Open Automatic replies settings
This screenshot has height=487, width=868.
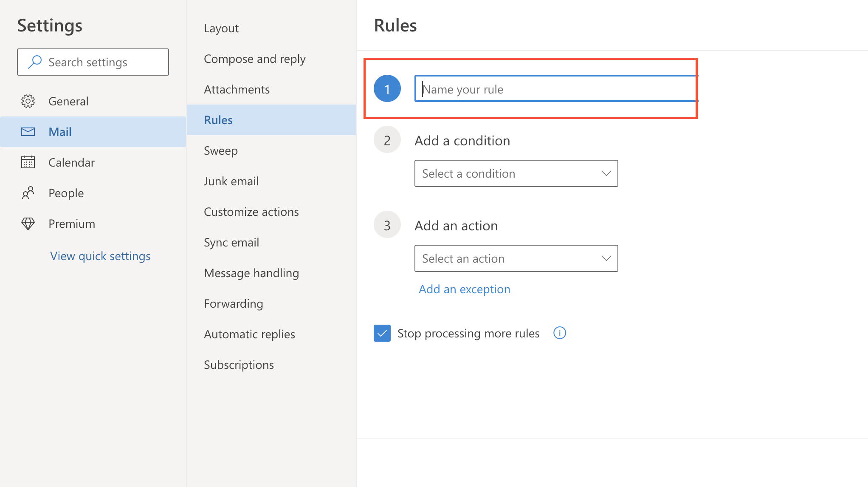point(249,334)
